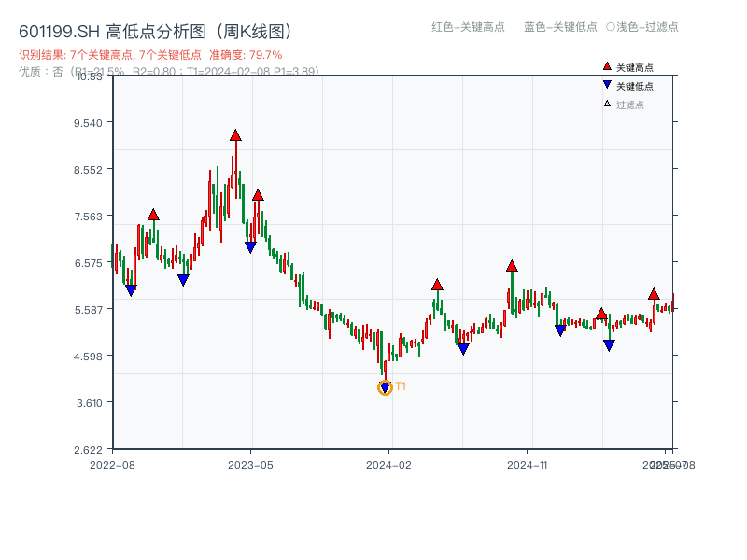
Task: Click the 准确度 79.7% accuracy text
Action: [245, 54]
